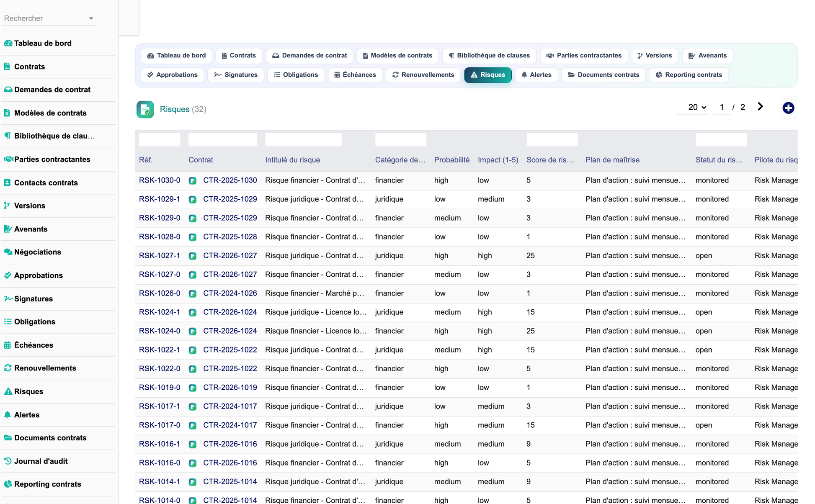
Task: Click Obligations list icon in sidebar
Action: pyautogui.click(x=8, y=321)
